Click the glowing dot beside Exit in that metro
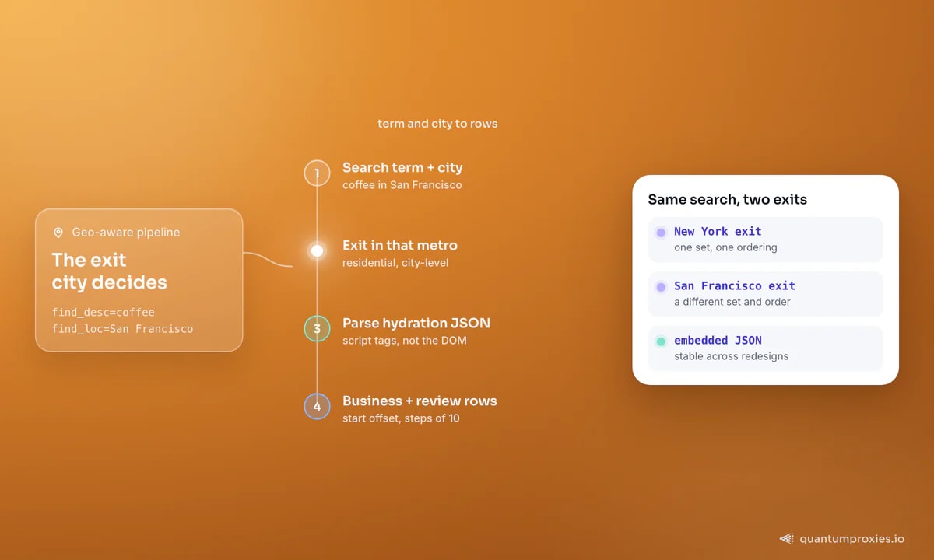The image size is (934, 560). click(317, 250)
